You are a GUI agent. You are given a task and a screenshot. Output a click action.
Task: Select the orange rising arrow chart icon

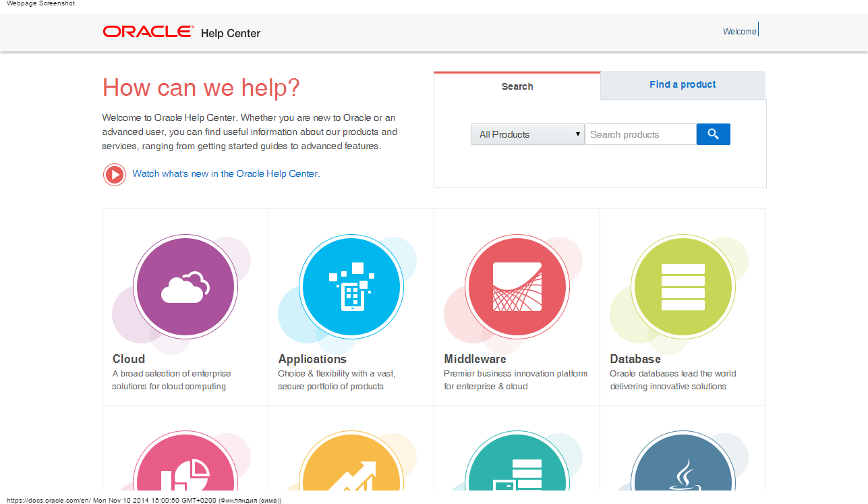351,461
